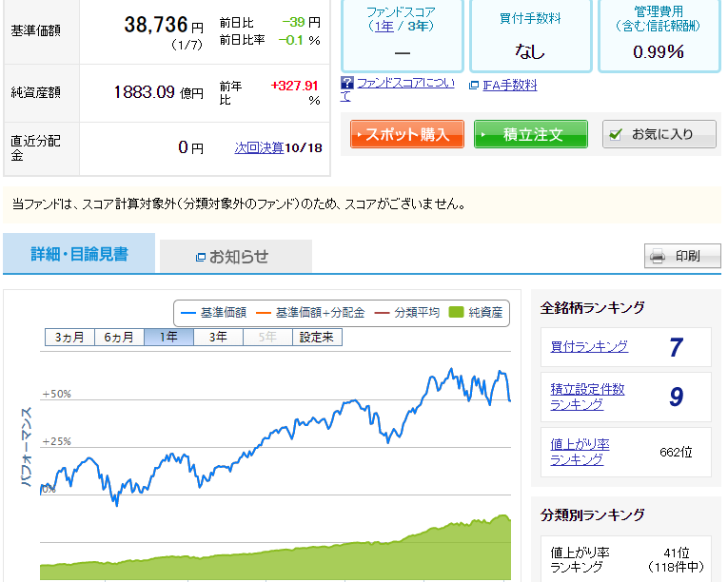This screenshot has width=728, height=582.
Task: Click the orange 基準価額+分配金 legend entry
Action: (310, 313)
